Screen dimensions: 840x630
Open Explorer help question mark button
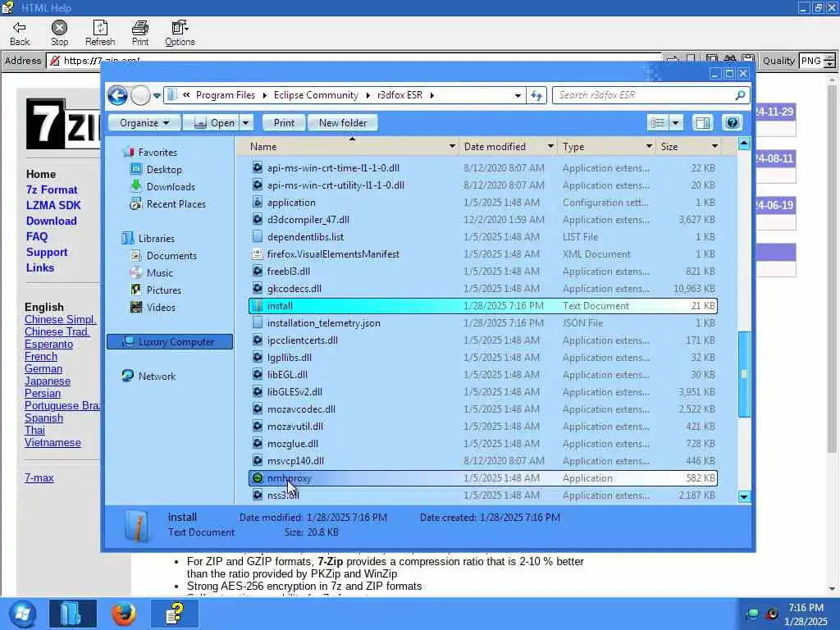pos(733,123)
